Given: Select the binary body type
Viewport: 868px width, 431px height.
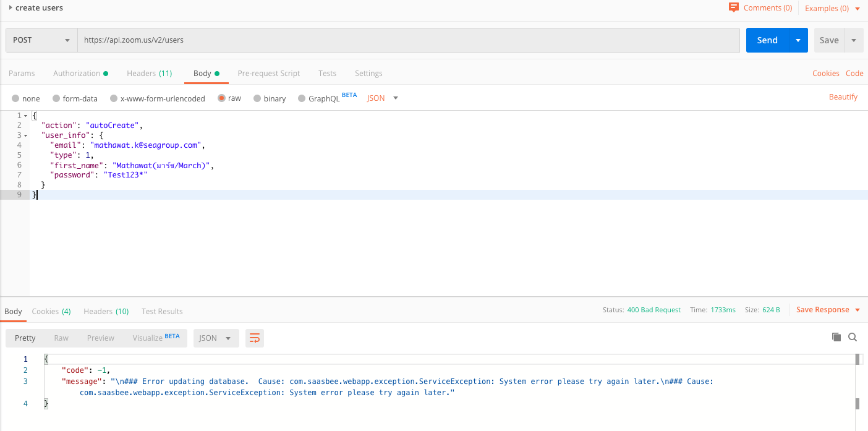Looking at the screenshot, I should click(270, 98).
